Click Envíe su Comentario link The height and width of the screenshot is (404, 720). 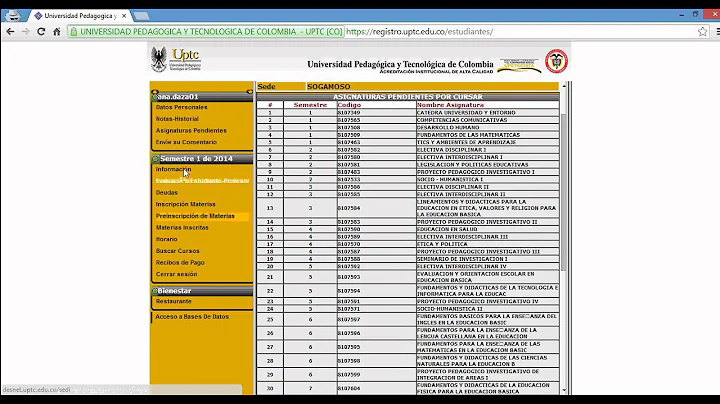pyautogui.click(x=186, y=142)
